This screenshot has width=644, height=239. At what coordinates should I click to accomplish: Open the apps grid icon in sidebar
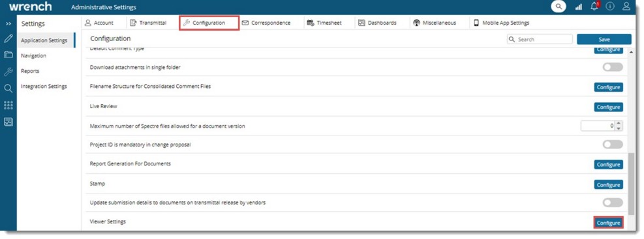tap(8, 105)
